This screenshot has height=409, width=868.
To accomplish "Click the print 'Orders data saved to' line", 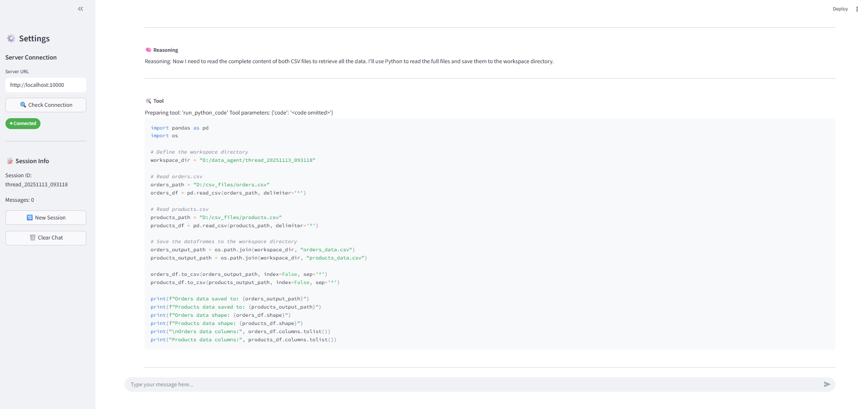I will (x=229, y=299).
